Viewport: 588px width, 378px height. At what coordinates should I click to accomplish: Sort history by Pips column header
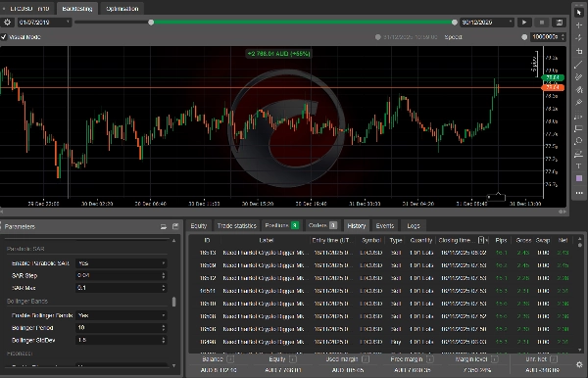tap(502, 240)
